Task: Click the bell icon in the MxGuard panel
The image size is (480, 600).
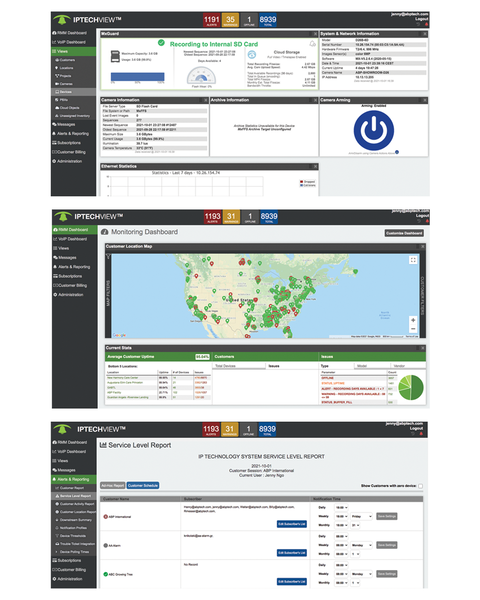Action: coord(312,44)
